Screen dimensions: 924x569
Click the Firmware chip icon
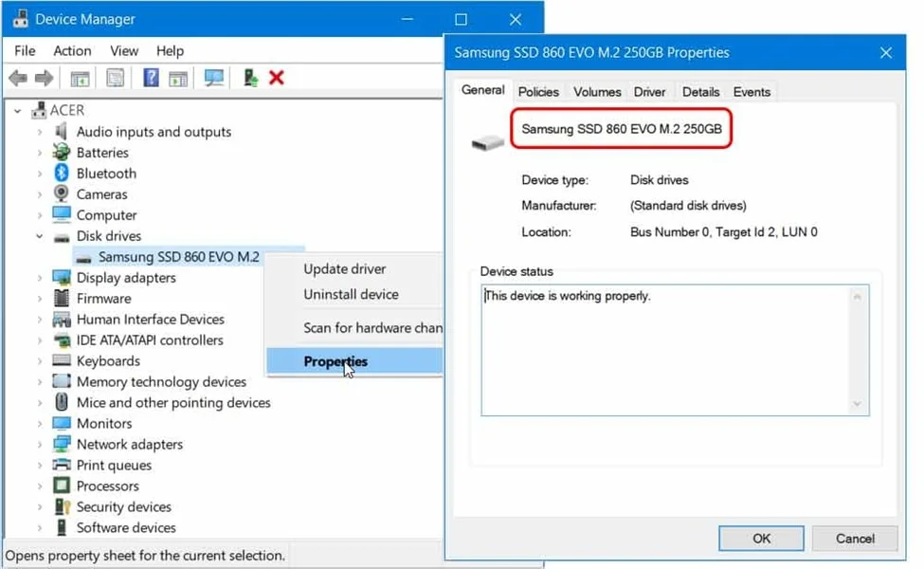tap(62, 298)
